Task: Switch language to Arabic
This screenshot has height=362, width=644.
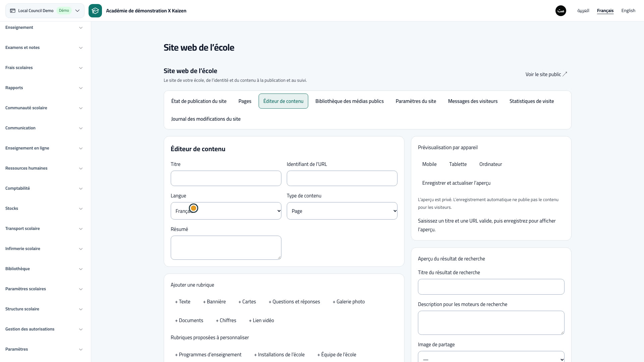Action: [x=583, y=11]
